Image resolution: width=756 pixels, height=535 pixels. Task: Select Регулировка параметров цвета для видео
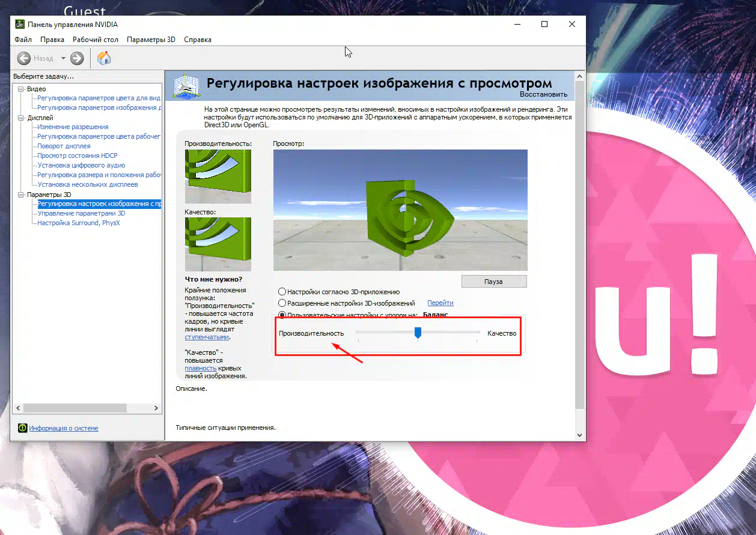(99, 98)
